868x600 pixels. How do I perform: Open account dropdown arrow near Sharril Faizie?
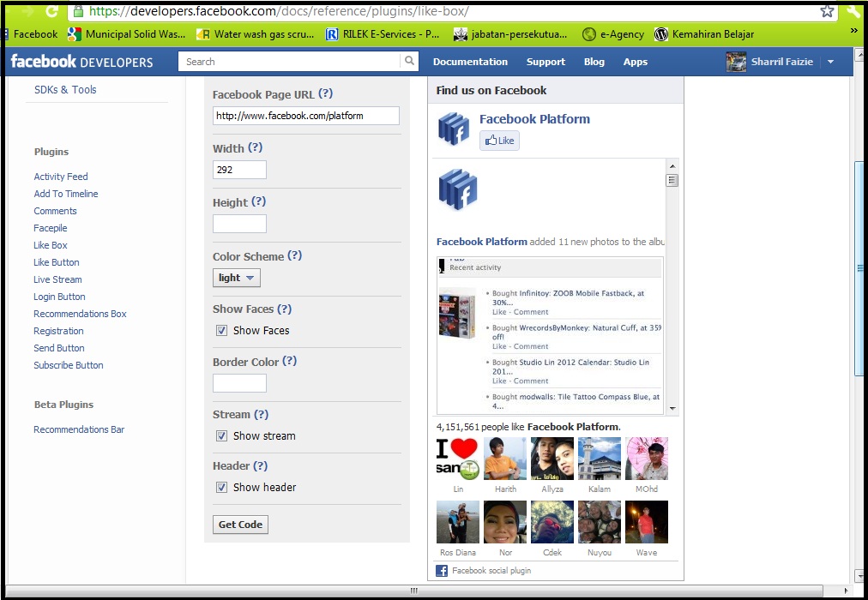pos(830,62)
